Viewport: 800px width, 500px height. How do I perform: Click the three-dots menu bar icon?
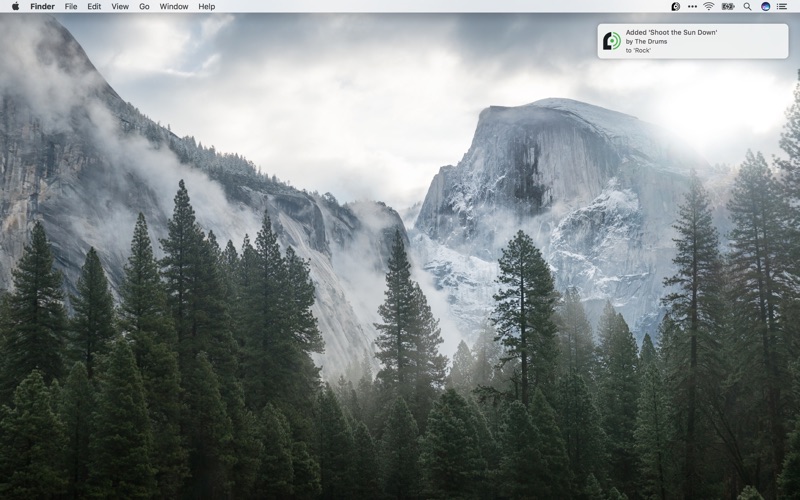point(692,7)
